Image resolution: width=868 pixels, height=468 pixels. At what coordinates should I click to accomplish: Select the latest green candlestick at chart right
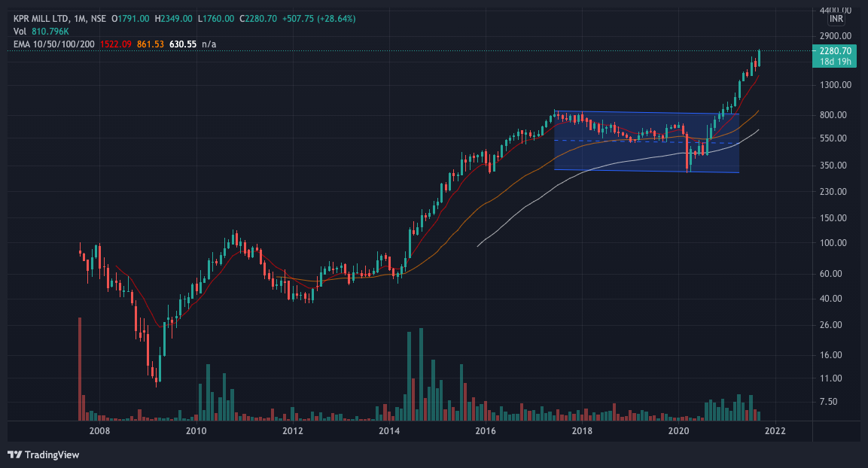tap(759, 60)
